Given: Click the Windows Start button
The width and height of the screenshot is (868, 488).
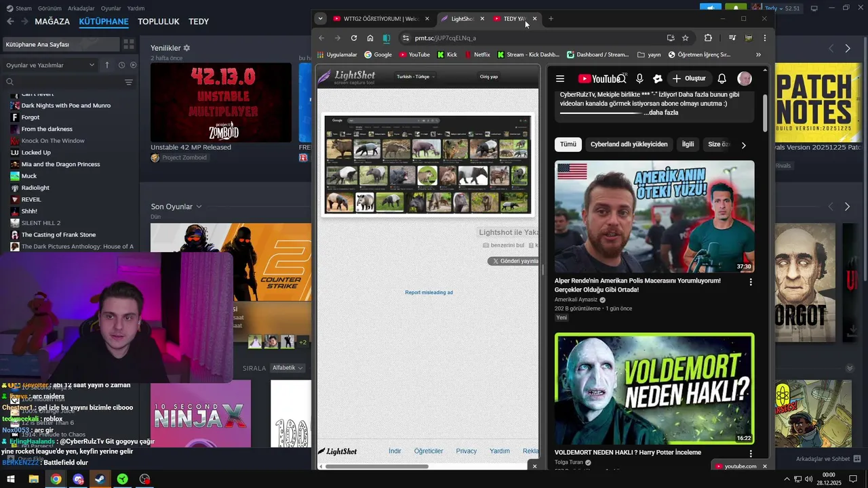Looking at the screenshot, I should pyautogui.click(x=11, y=479).
